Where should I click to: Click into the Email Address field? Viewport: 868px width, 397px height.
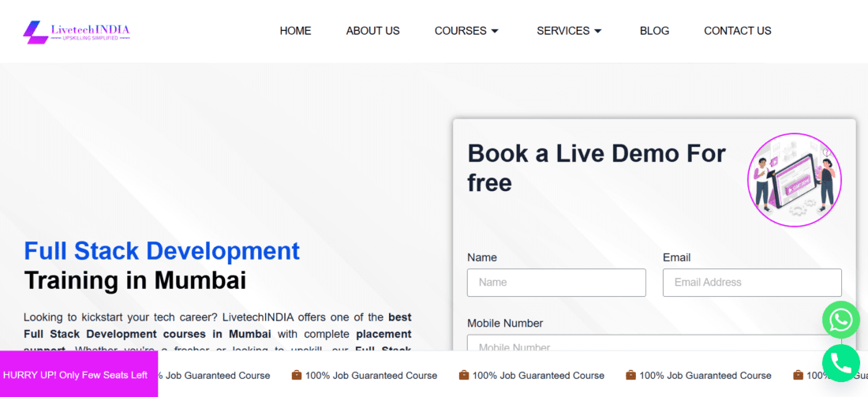[752, 283]
